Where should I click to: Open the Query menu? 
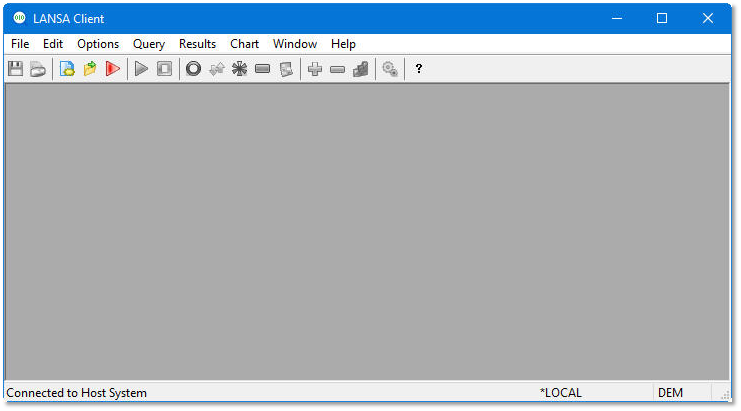149,44
